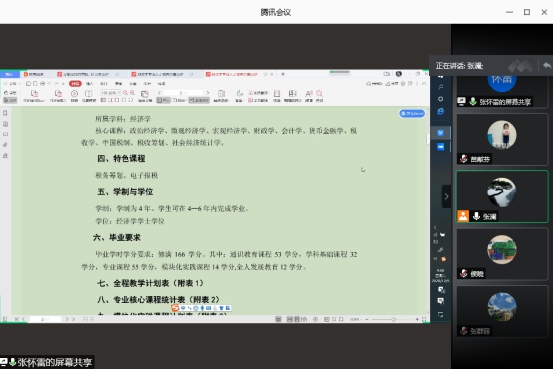
Task: Select the last participant tile with the sky avatar
Action: (502, 312)
